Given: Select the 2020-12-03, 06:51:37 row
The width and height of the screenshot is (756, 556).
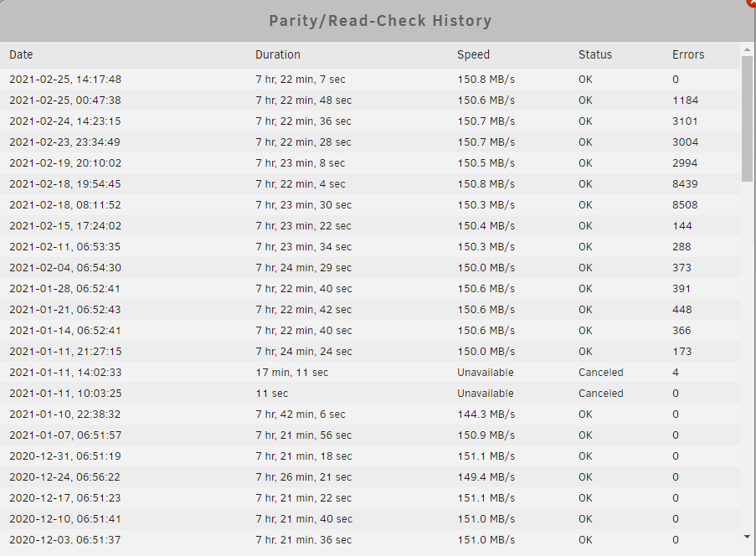Looking at the screenshot, I should tap(370, 539).
